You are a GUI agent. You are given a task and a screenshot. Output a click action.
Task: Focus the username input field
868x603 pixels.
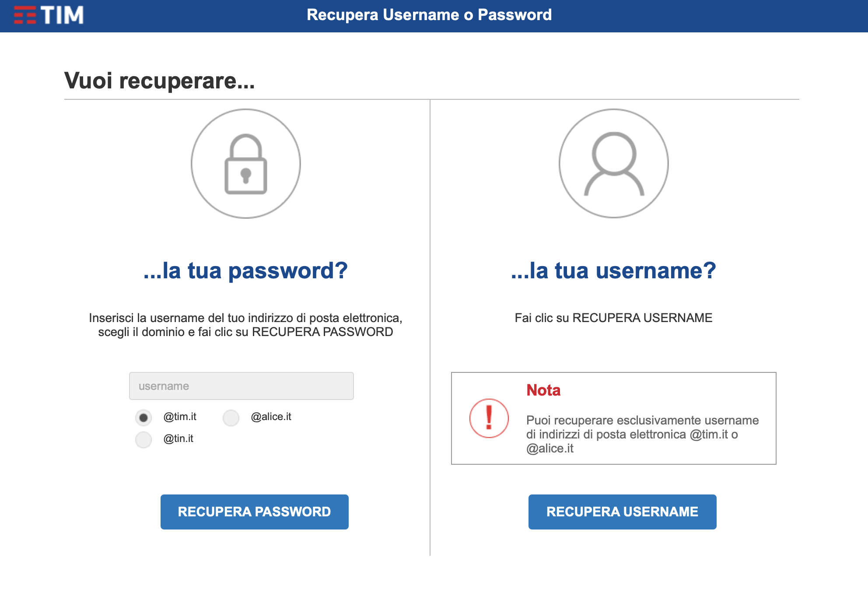coord(241,386)
